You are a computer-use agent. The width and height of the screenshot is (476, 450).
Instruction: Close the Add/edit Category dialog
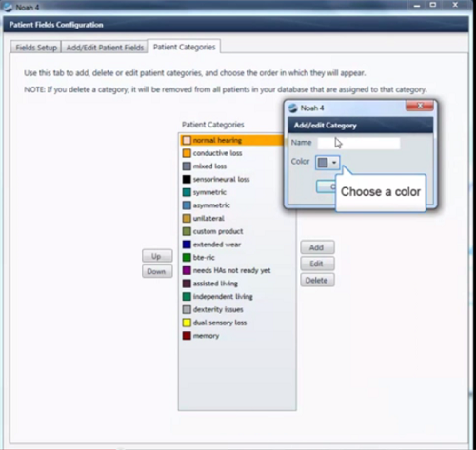tap(420, 106)
